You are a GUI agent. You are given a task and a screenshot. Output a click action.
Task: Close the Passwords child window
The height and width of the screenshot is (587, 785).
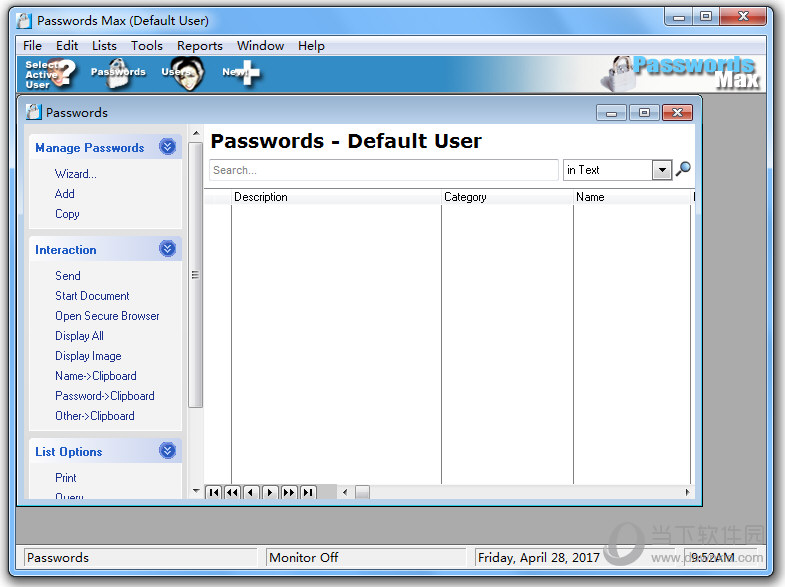click(677, 113)
